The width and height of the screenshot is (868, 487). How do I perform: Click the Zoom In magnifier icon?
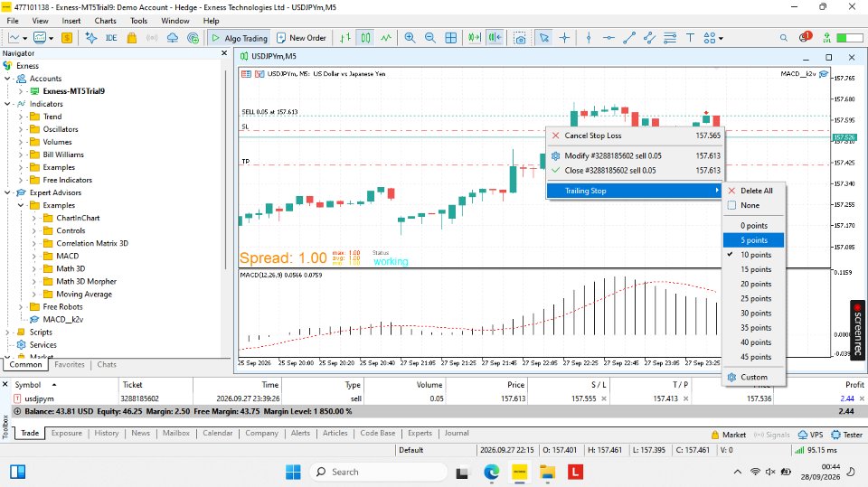pos(410,38)
